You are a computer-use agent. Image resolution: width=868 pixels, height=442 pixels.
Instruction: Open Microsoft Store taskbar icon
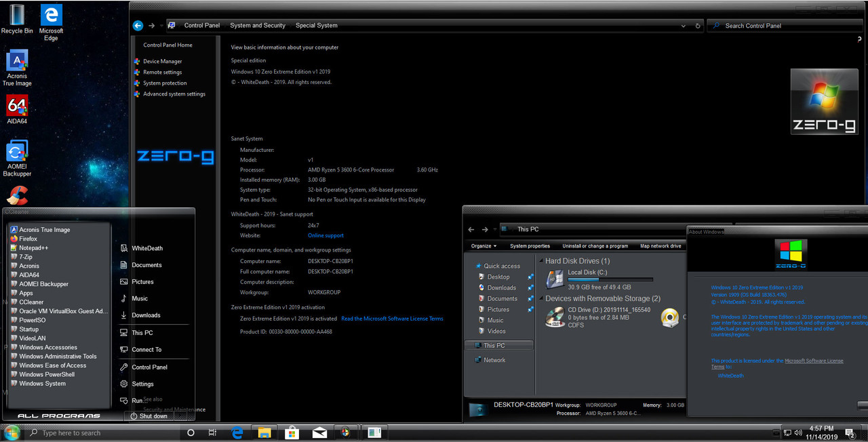point(292,433)
